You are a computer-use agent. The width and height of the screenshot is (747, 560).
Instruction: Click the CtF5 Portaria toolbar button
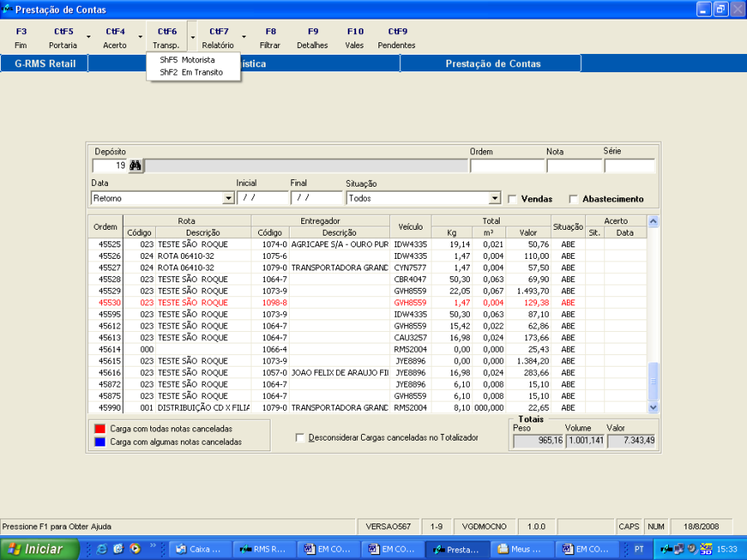(x=63, y=37)
